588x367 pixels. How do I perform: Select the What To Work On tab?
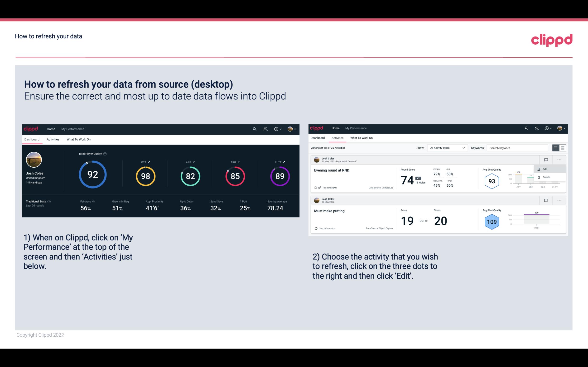pos(78,139)
